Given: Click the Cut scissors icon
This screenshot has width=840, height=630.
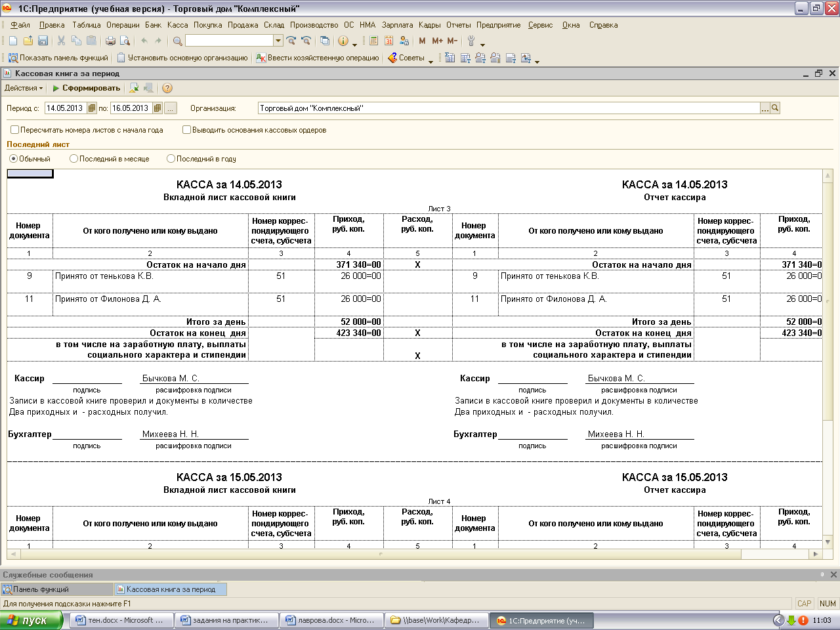Looking at the screenshot, I should (x=61, y=41).
